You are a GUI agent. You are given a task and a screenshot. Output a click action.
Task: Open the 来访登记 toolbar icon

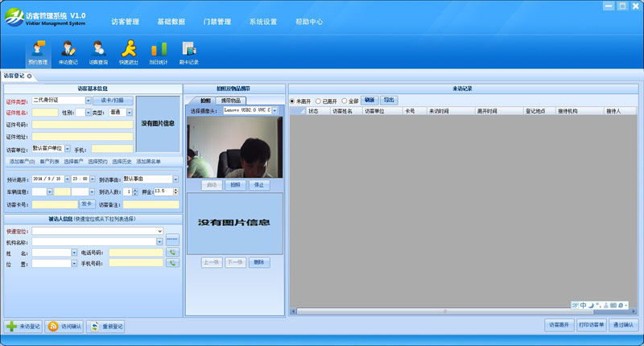pyautogui.click(x=68, y=52)
